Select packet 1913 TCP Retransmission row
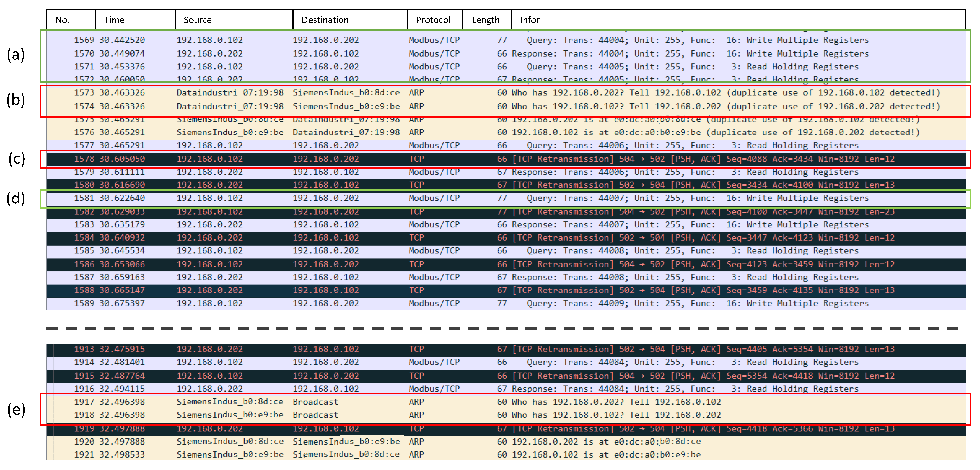 tap(495, 349)
